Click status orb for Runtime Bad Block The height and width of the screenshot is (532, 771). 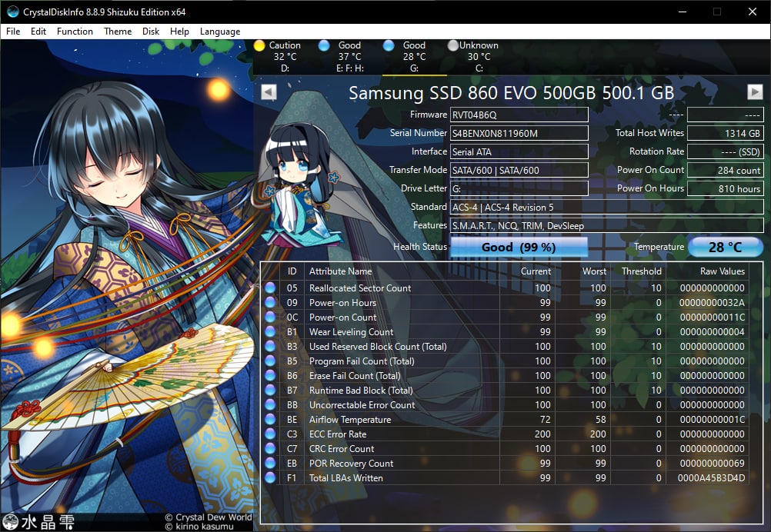pos(270,390)
